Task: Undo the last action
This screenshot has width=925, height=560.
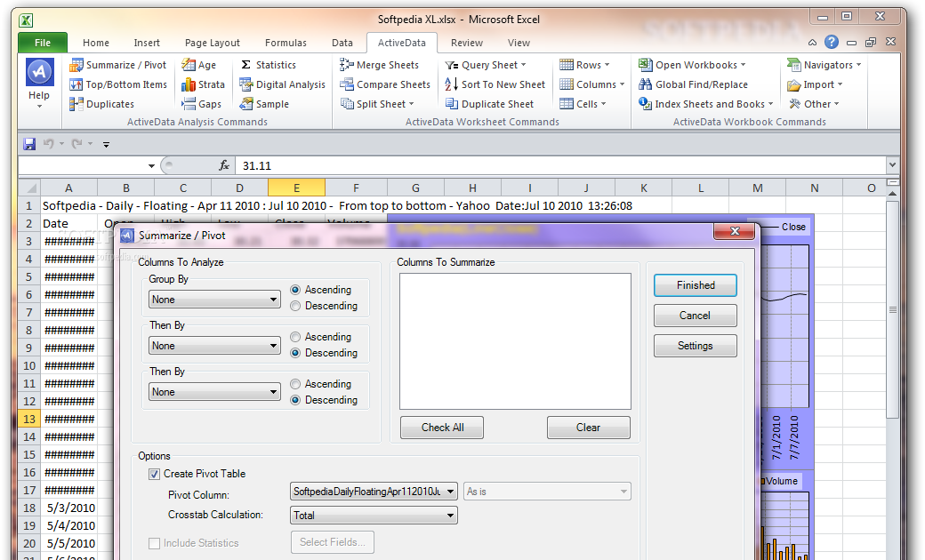Action: pos(48,143)
